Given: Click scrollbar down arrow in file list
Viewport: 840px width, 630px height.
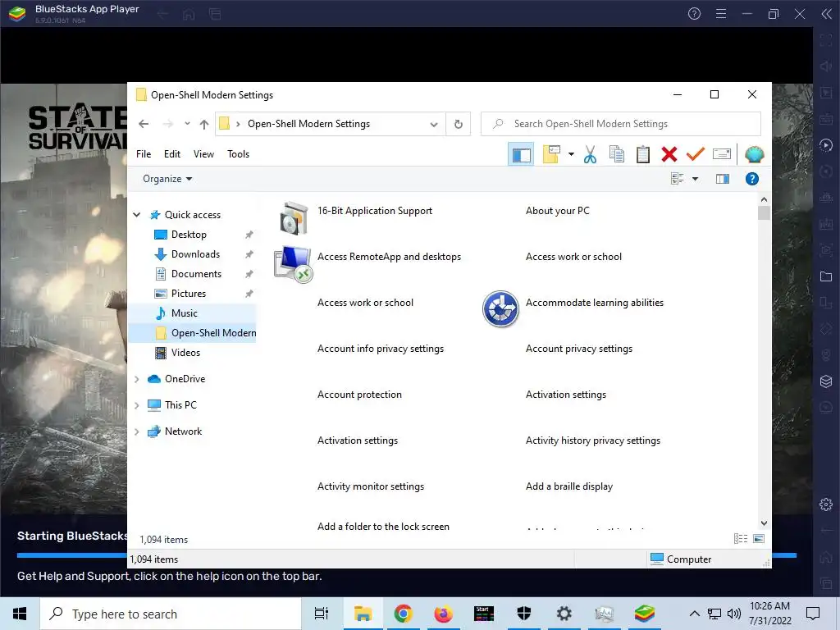Looking at the screenshot, I should (x=764, y=523).
